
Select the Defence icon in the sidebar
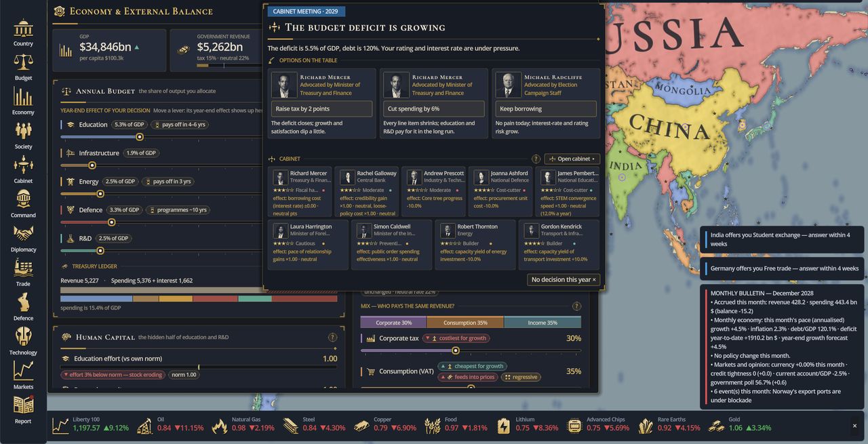click(x=23, y=307)
